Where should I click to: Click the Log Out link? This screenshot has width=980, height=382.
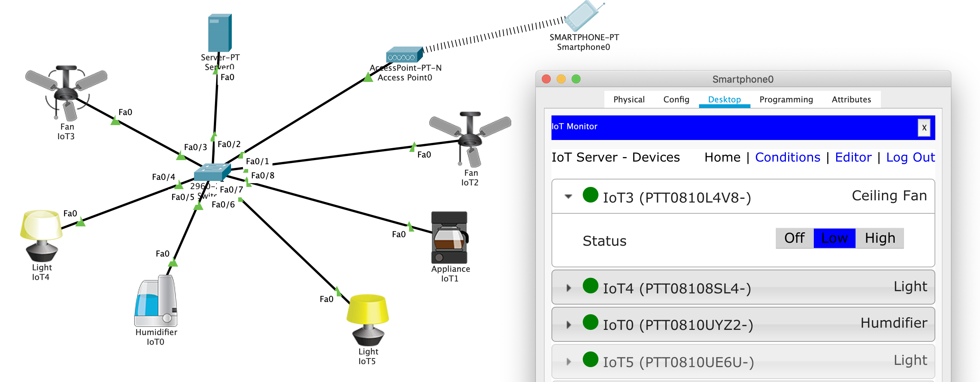click(910, 157)
